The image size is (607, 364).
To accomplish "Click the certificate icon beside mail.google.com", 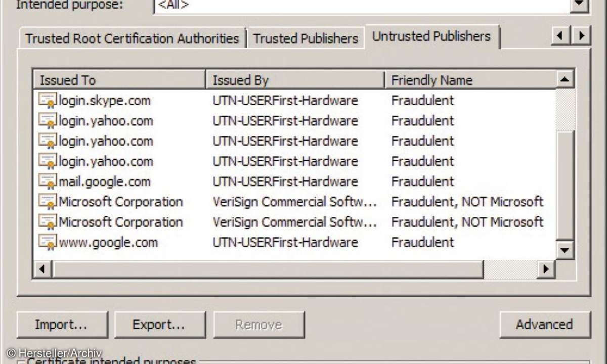I will (47, 181).
